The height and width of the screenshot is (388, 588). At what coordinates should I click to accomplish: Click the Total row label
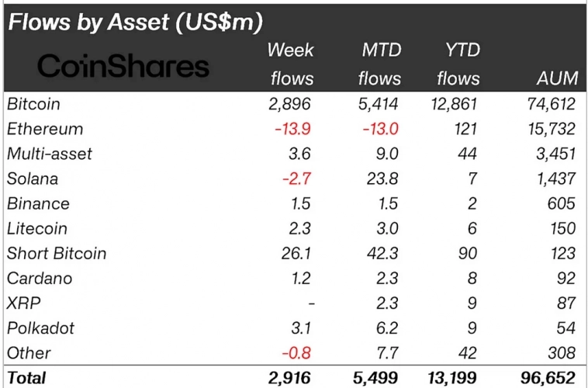click(26, 378)
